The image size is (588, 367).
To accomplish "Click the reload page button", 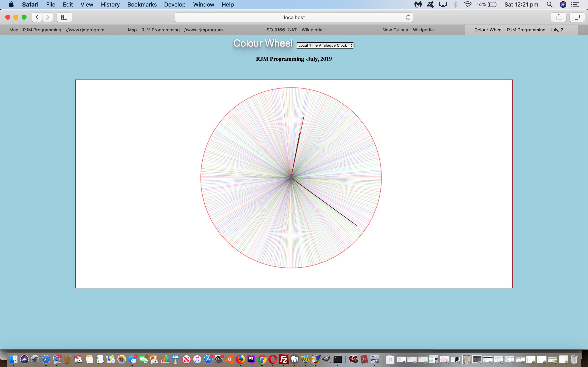I will (x=407, y=17).
